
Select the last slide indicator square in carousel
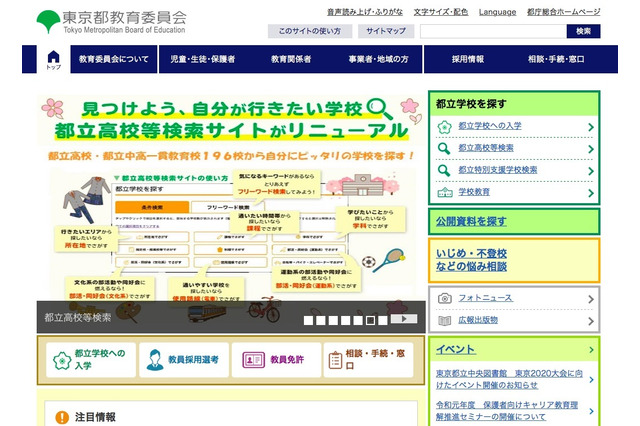384,320
